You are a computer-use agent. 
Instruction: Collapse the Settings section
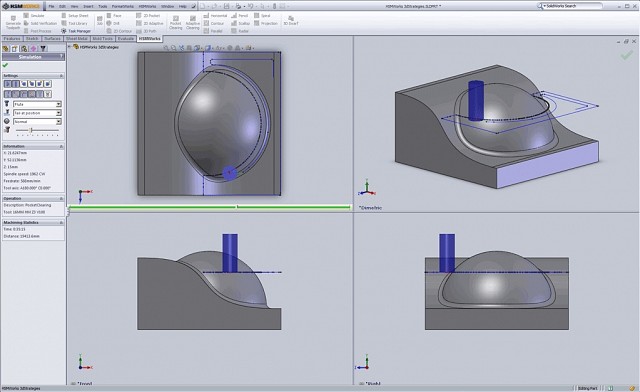coord(61,76)
